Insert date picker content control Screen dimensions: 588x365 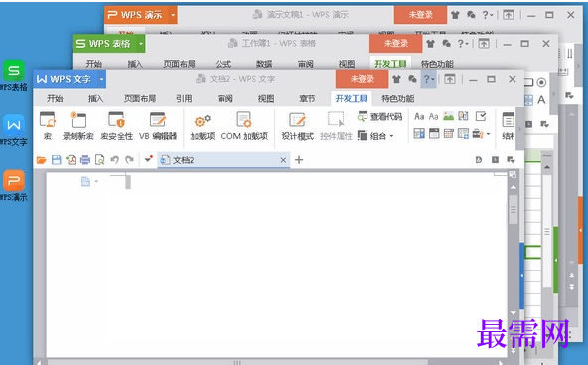point(449,133)
